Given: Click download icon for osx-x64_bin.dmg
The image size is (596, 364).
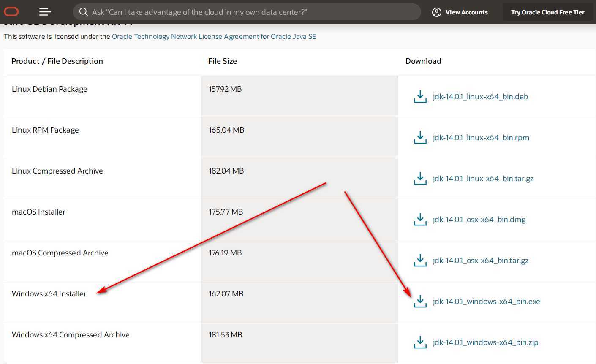Looking at the screenshot, I should click(420, 220).
